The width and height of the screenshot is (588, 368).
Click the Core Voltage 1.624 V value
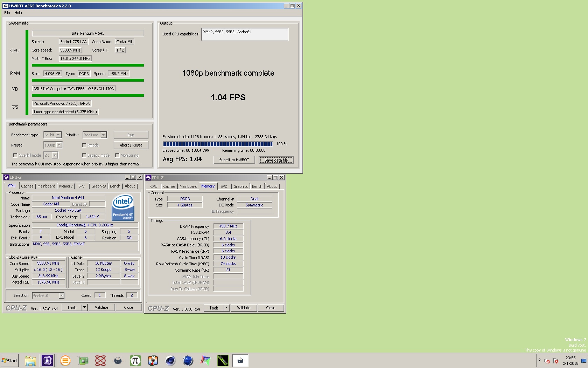(92, 217)
